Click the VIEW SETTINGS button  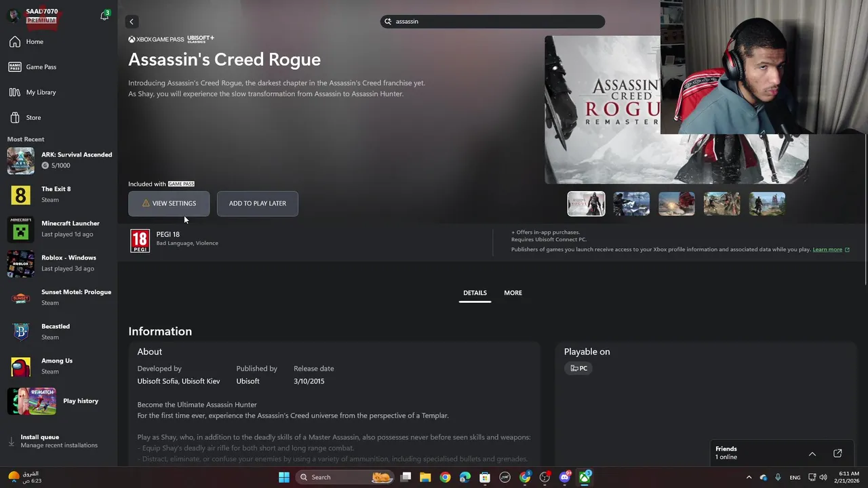point(169,203)
